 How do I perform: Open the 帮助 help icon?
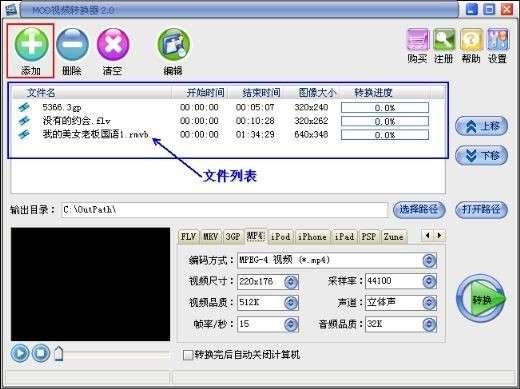(x=471, y=40)
